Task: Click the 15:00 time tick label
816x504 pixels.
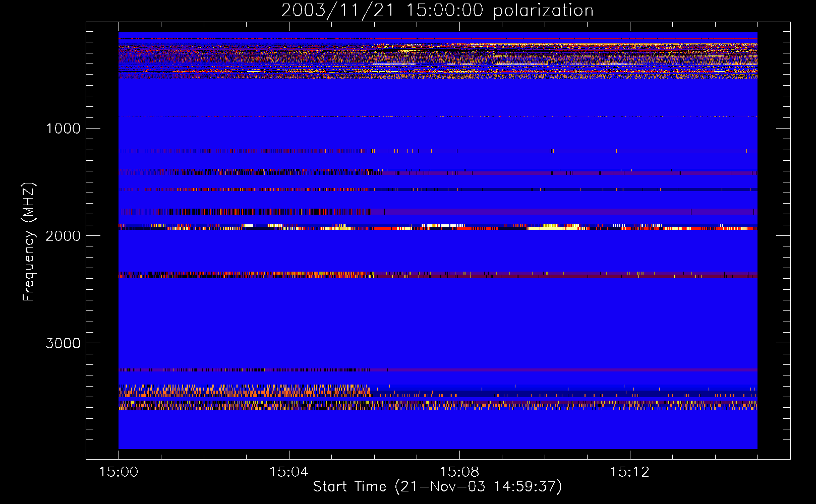Action: (119, 472)
